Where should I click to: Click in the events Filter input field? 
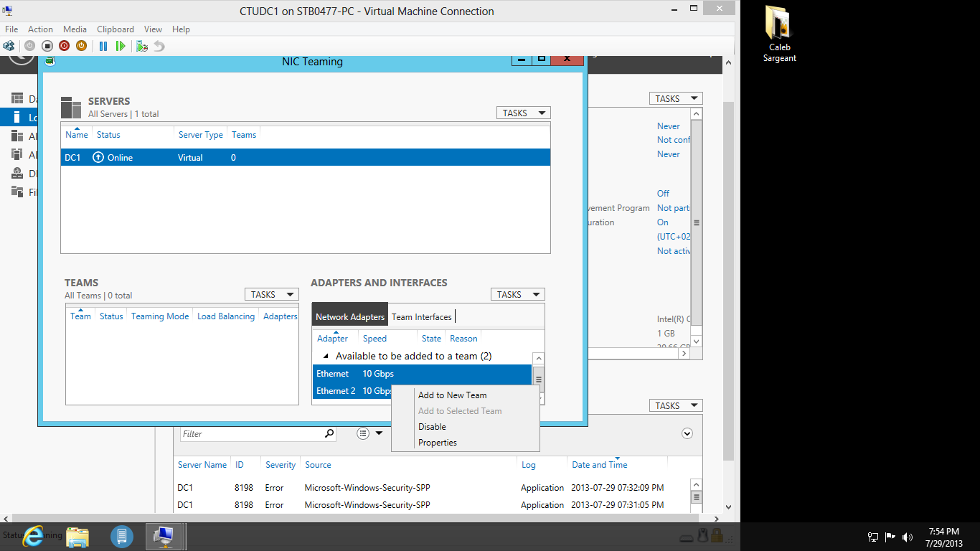252,433
